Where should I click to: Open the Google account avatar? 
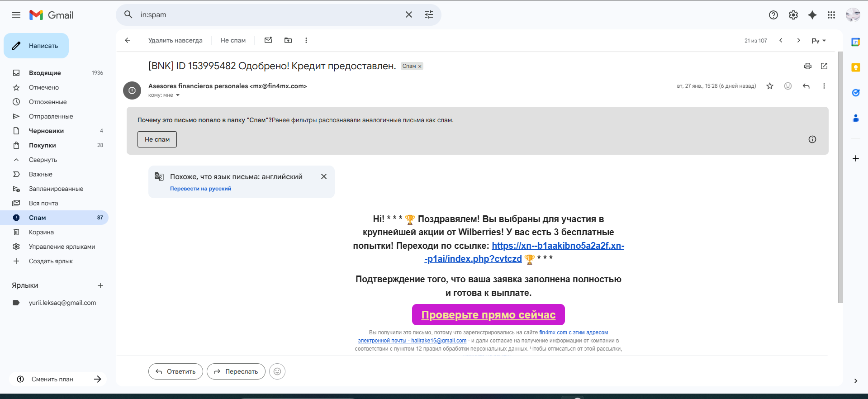click(x=853, y=15)
